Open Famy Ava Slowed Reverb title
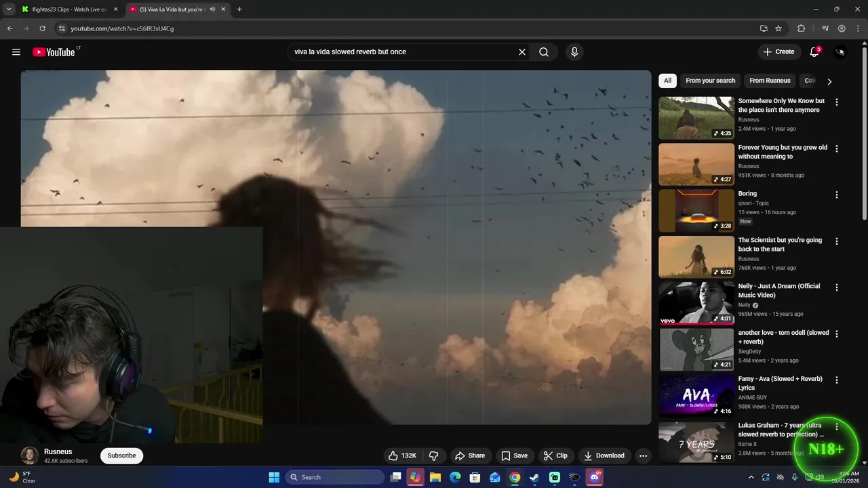This screenshot has width=868, height=488. [x=780, y=383]
